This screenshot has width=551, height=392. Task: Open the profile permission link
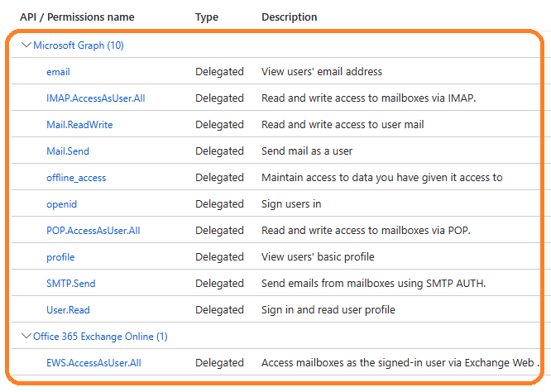[60, 257]
